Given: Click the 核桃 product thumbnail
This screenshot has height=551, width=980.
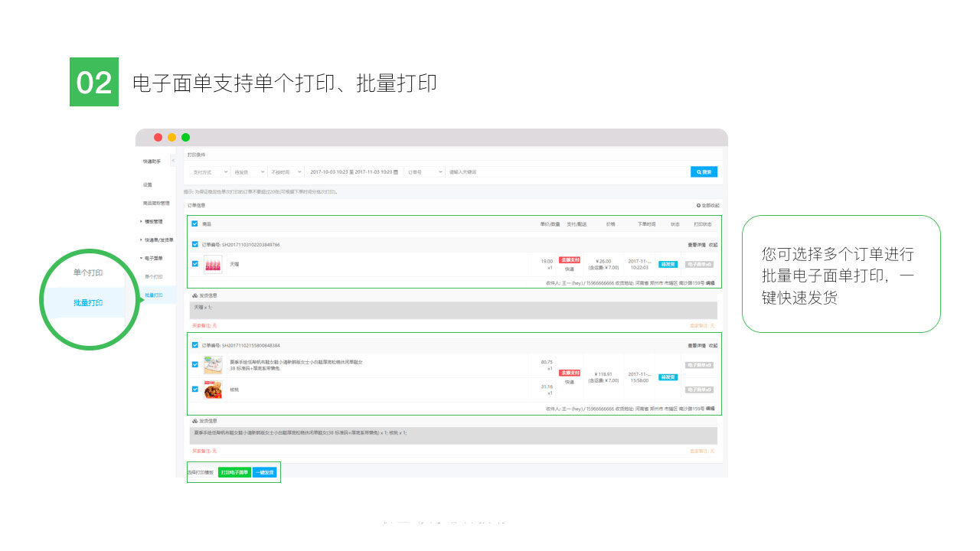Looking at the screenshot, I should (x=213, y=390).
